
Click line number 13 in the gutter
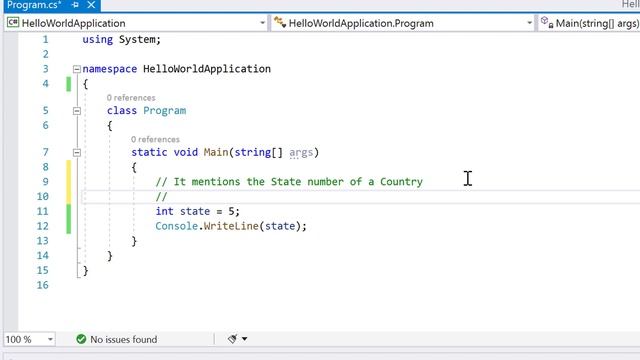point(42,241)
